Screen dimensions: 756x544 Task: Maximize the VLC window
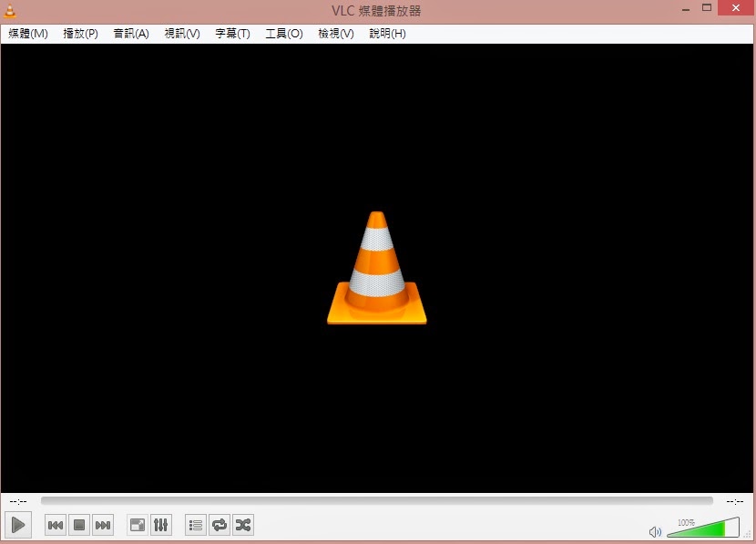click(707, 7)
